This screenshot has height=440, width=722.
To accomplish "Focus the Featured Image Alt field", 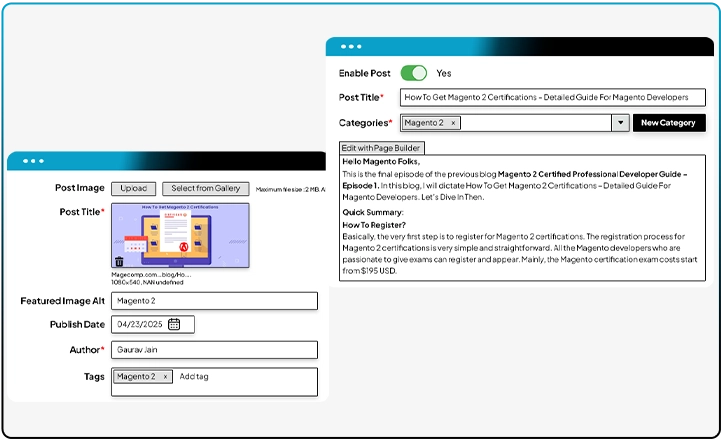I will click(x=214, y=301).
